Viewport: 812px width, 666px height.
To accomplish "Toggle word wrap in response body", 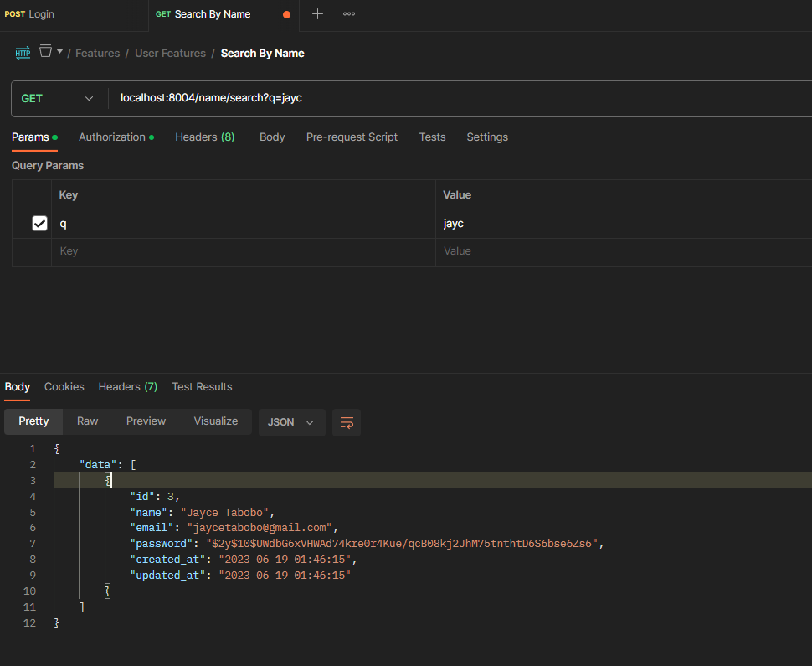I will 347,422.
